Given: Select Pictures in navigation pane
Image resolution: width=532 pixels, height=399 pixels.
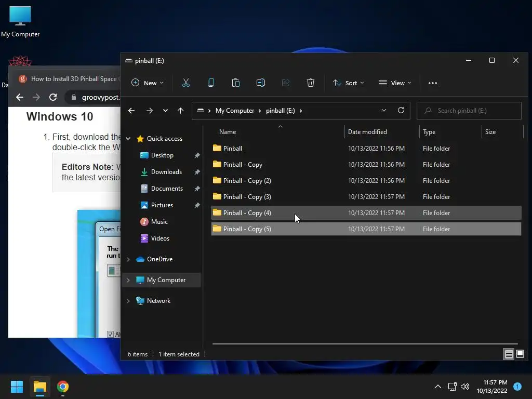Looking at the screenshot, I should click(162, 205).
